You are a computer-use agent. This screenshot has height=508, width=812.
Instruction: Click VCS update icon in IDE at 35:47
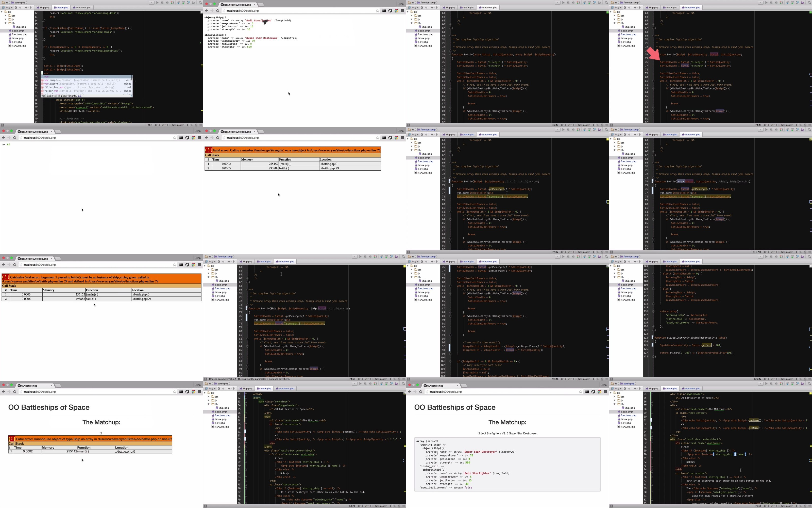point(584,3)
